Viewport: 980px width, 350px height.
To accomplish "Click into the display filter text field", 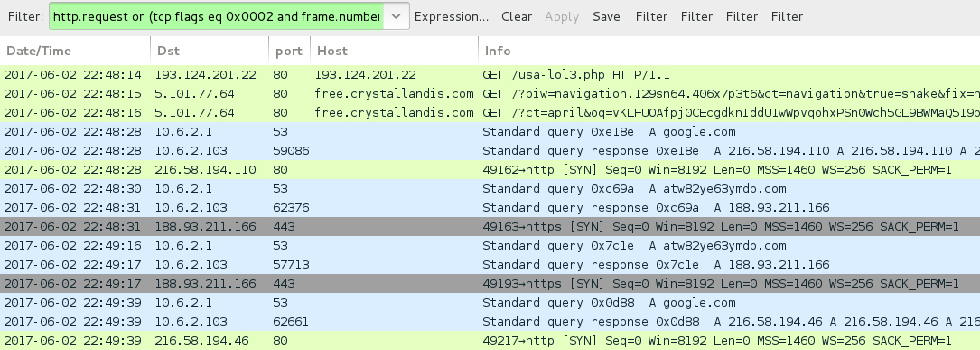I will click(x=216, y=16).
